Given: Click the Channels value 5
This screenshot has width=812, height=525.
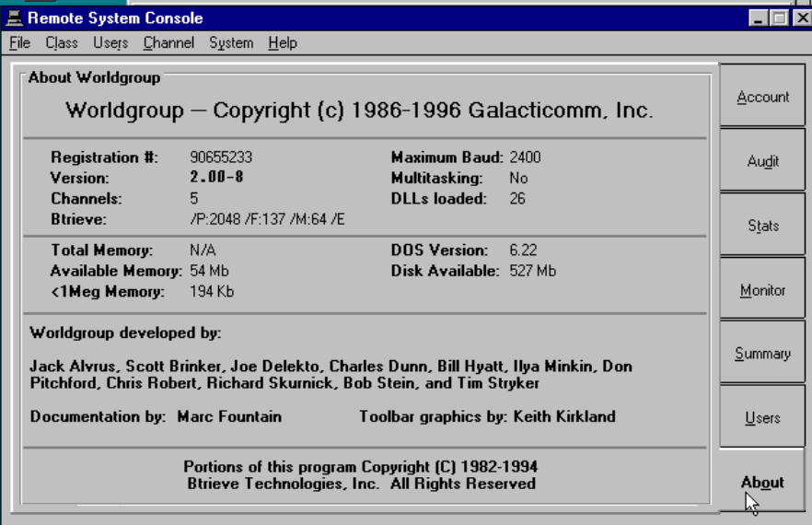Looking at the screenshot, I should (x=193, y=199).
